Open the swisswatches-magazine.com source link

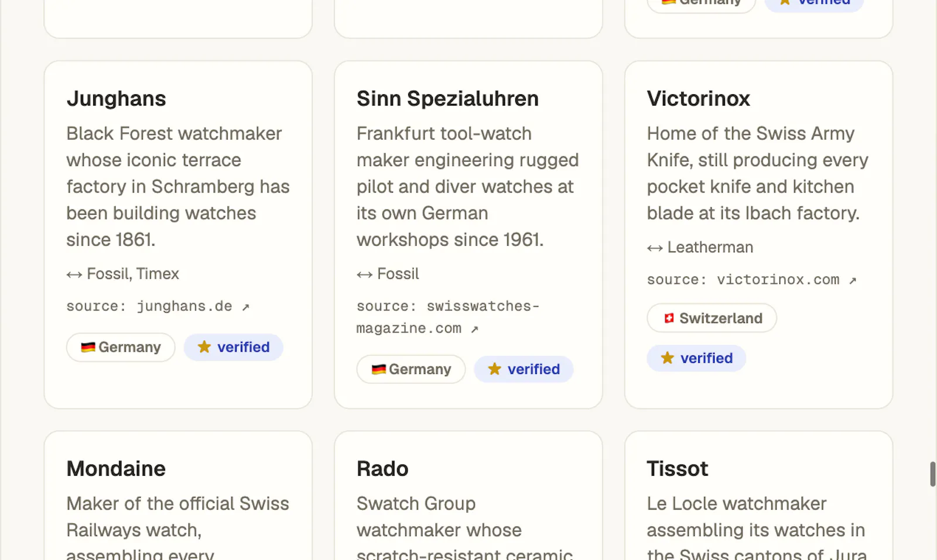(x=447, y=317)
